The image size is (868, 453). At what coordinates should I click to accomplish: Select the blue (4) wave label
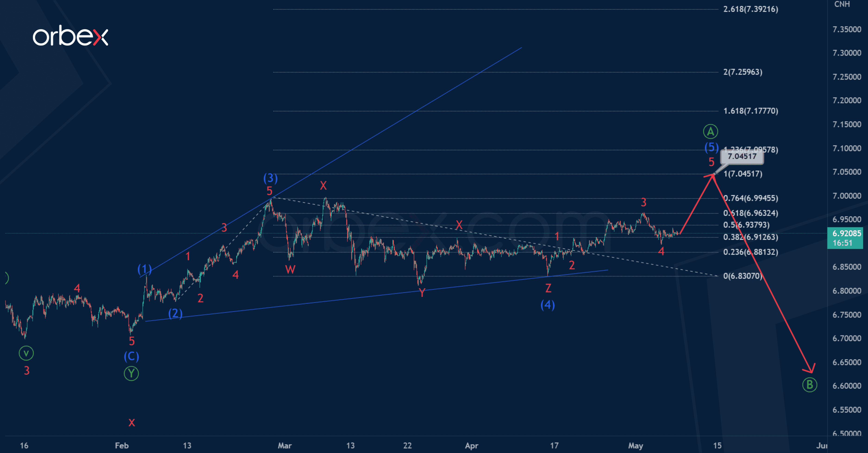click(x=548, y=305)
